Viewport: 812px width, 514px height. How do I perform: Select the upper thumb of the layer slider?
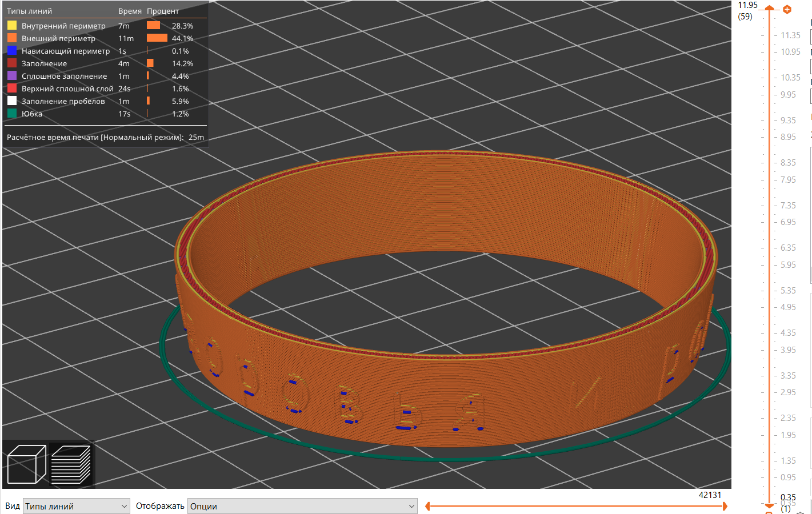[770, 8]
